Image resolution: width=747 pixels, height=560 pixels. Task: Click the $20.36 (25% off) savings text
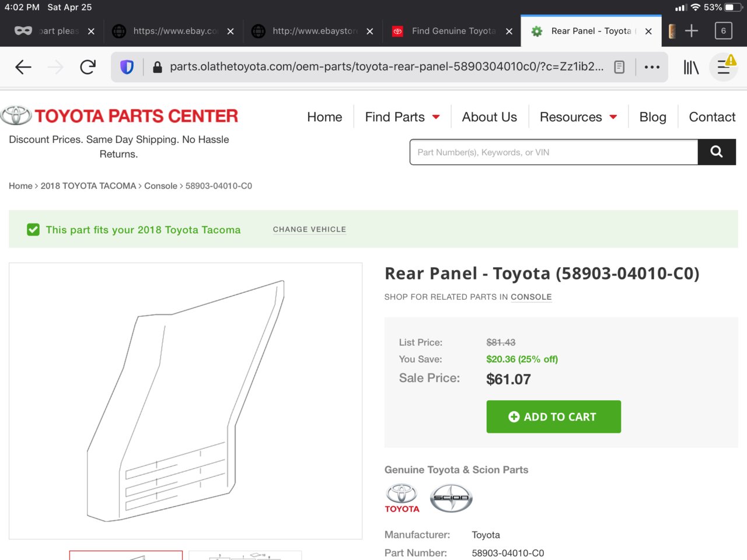[522, 359]
